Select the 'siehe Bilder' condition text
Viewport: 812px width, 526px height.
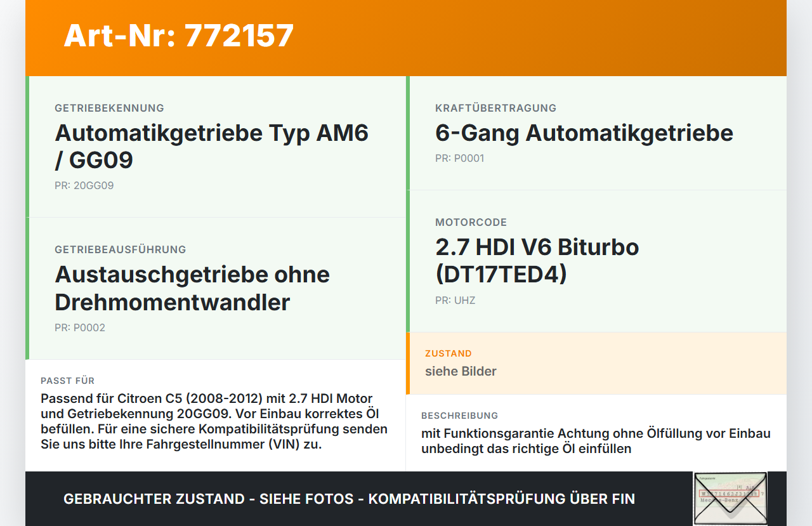pos(461,371)
